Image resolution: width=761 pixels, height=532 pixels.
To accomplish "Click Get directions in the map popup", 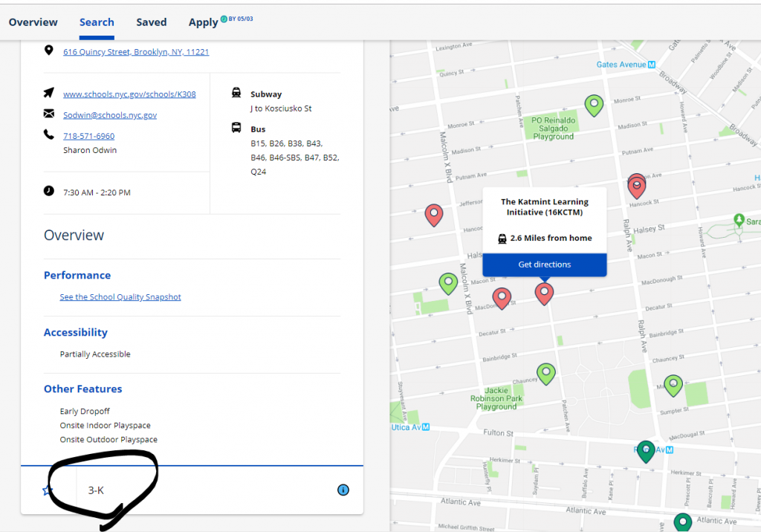I will click(545, 265).
